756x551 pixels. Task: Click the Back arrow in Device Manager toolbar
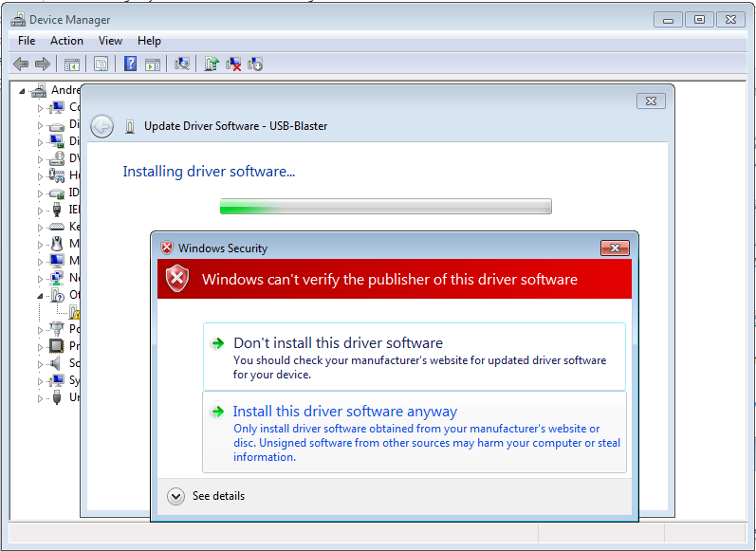pyautogui.click(x=21, y=64)
